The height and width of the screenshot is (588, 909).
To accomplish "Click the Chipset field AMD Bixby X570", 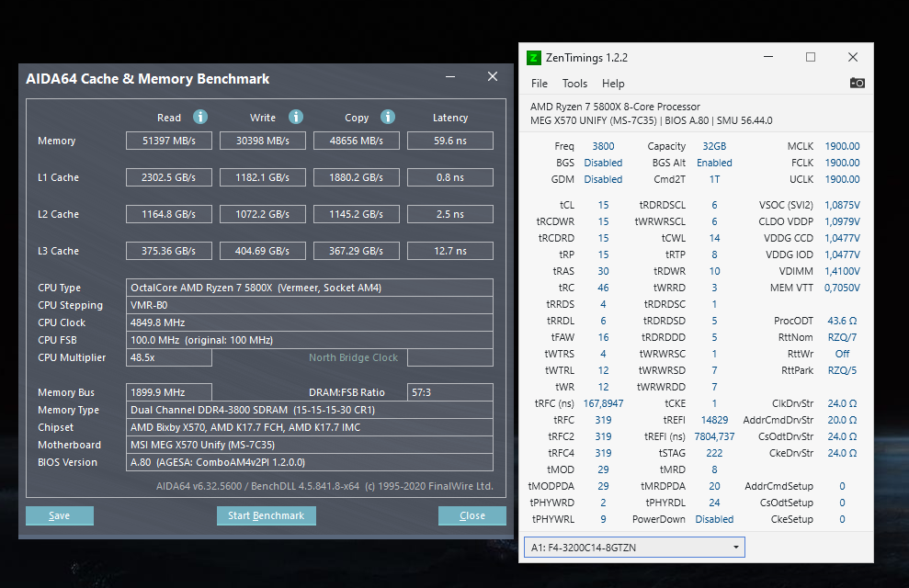I will coord(310,427).
